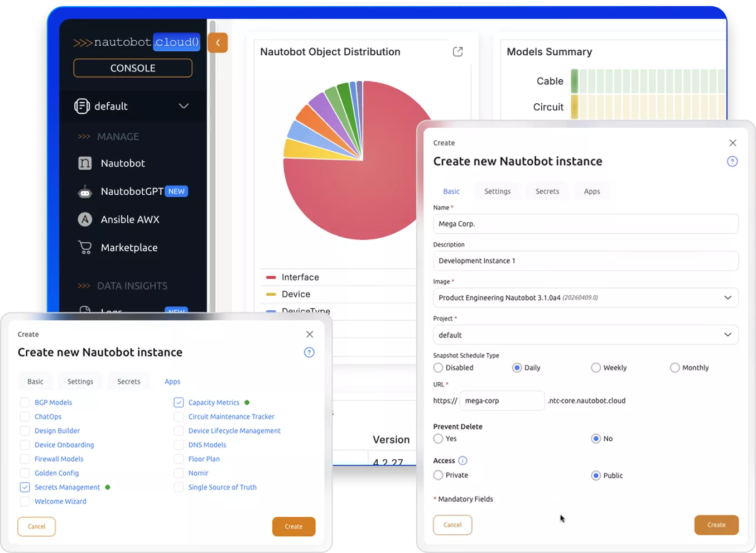Screen dimensions: 756x553
Task: Uncheck the Secrets Management checkbox
Action: click(25, 487)
